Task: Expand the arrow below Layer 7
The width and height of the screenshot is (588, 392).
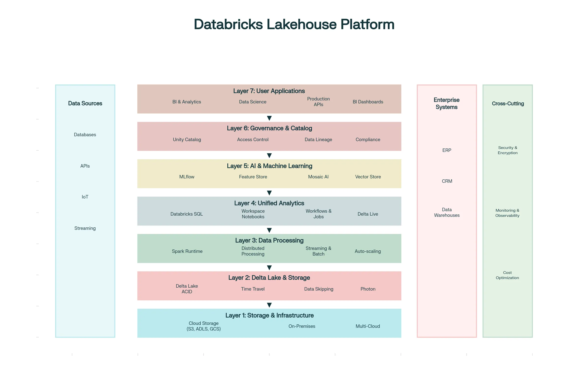Action: click(269, 118)
